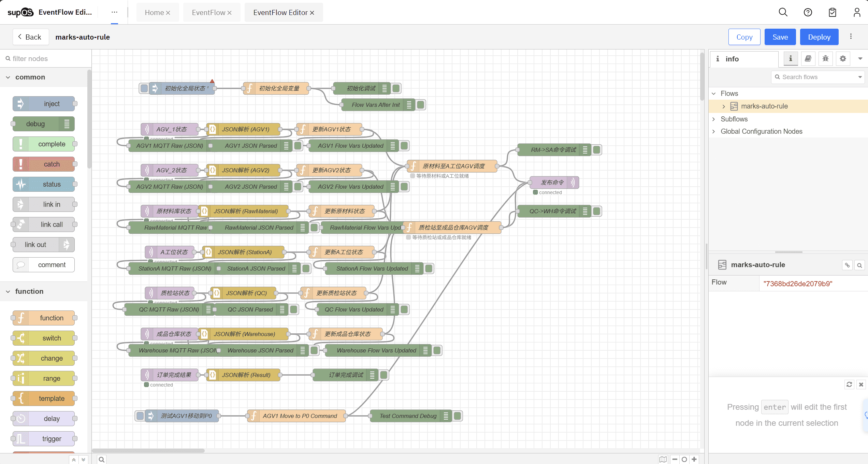Open the sidebar tabs dropdown arrow
Viewport: 868px width, 464px height.
pyautogui.click(x=860, y=59)
